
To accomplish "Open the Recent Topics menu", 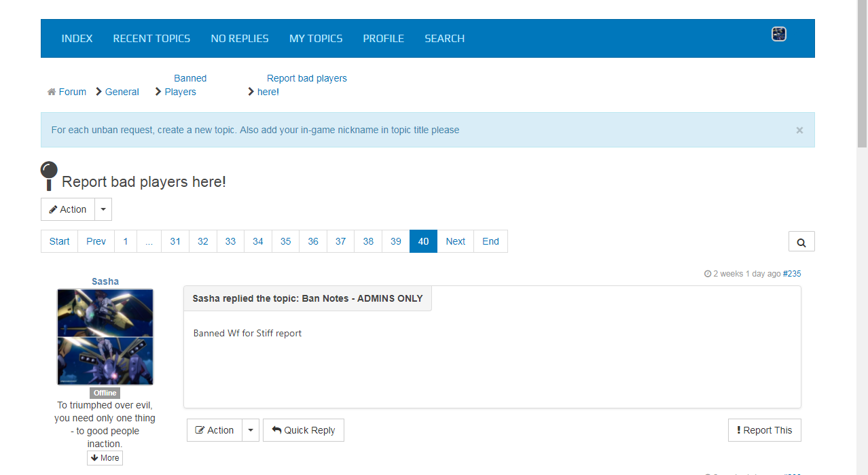I will coord(151,39).
